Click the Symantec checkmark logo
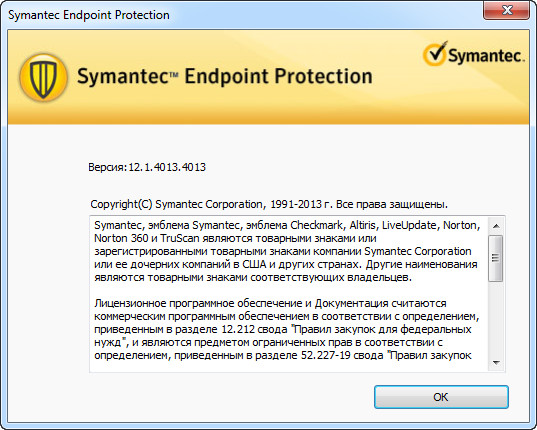The image size is (537, 430). 473,54
